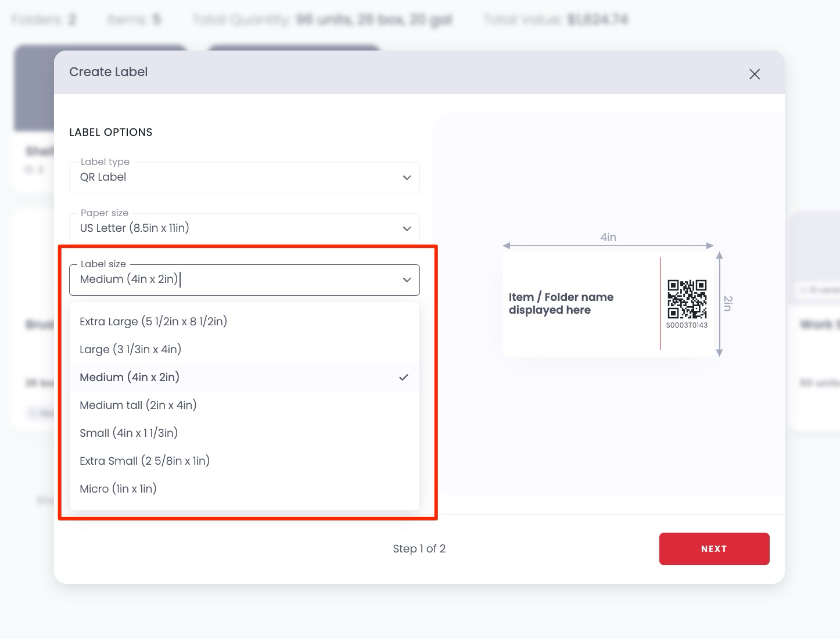Click the Item / Folder name preview text

(561, 304)
